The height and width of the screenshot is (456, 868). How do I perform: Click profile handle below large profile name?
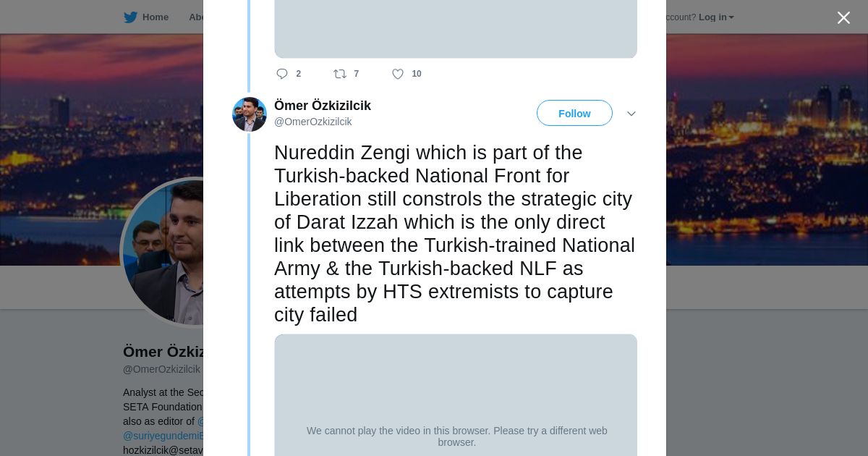click(161, 369)
